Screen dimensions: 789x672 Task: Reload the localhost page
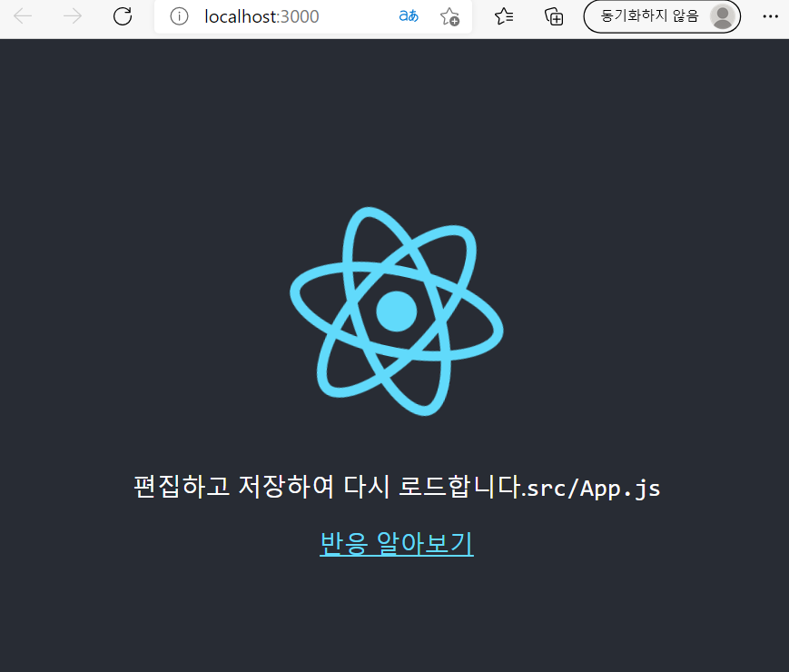(x=123, y=16)
